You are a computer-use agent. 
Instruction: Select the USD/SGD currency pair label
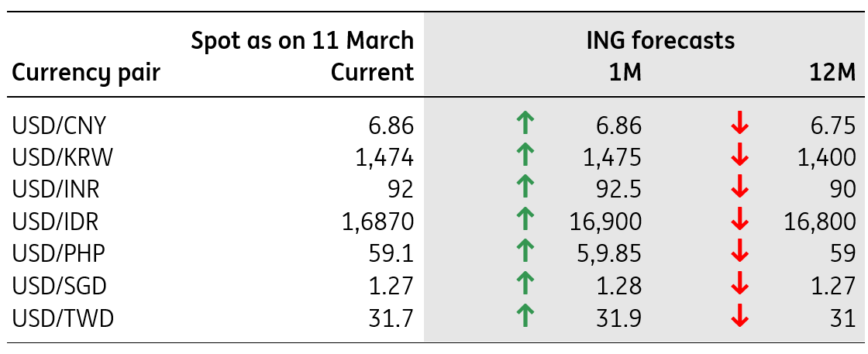[x=59, y=286]
